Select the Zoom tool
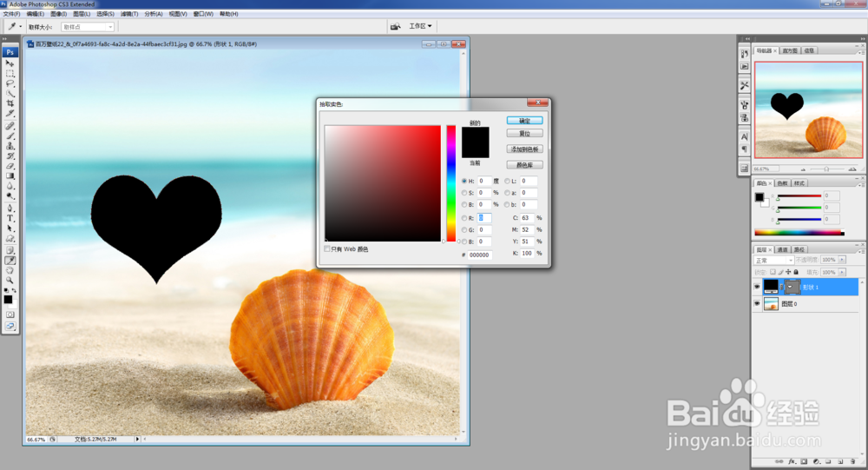This screenshot has width=868, height=470. pos(10,281)
